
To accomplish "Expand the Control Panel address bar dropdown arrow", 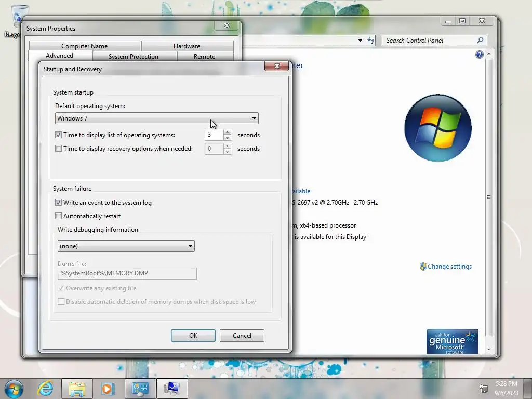I will [x=360, y=41].
